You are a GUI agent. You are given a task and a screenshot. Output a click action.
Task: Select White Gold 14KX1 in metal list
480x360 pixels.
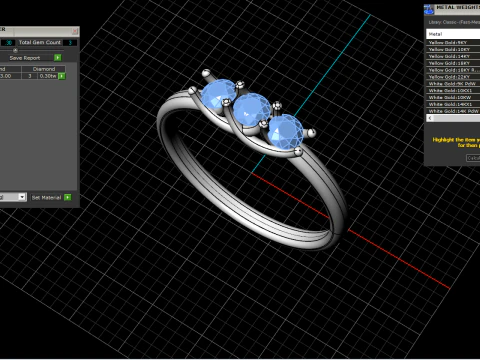(453, 104)
